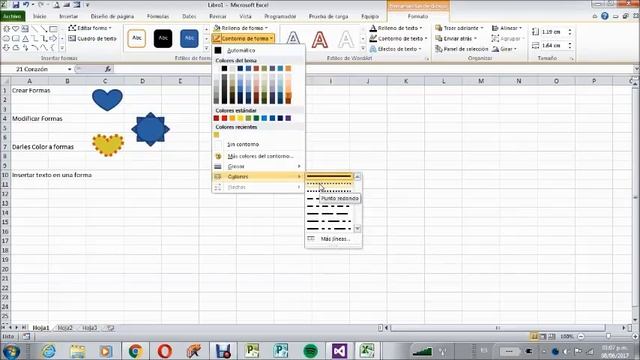
Task: Click Cuadro de texto button
Action: (93, 38)
